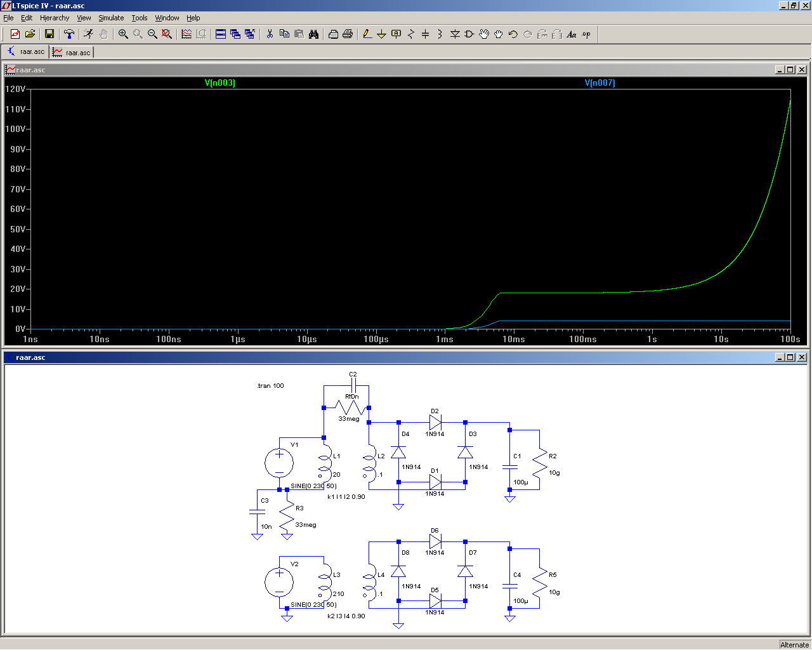Click the Zoom Out magnifier icon

(152, 34)
